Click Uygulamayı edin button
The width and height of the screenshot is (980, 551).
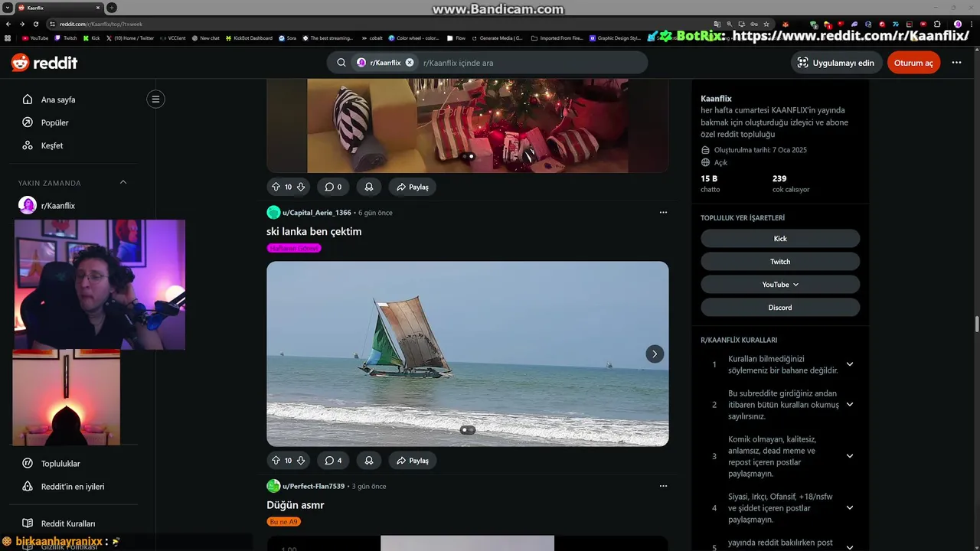pyautogui.click(x=836, y=63)
